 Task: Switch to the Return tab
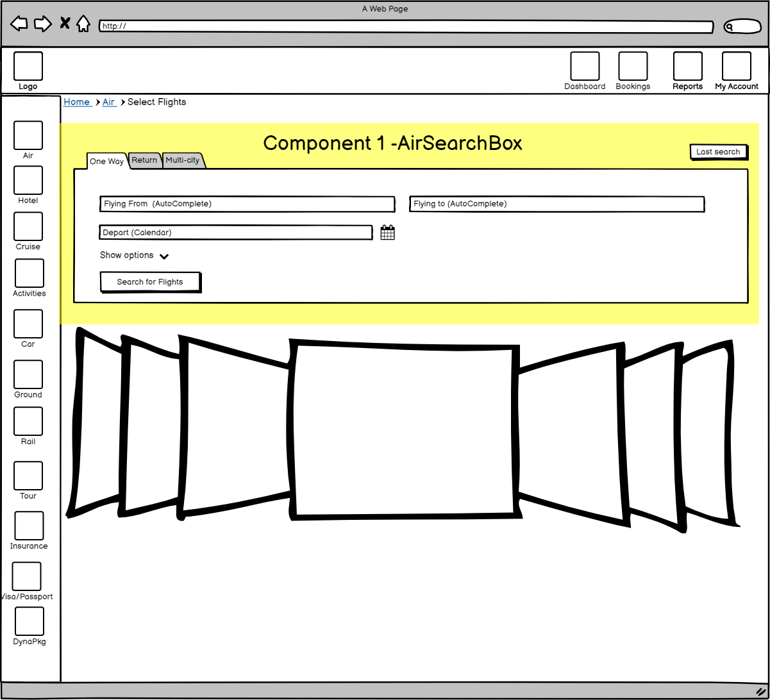[144, 160]
